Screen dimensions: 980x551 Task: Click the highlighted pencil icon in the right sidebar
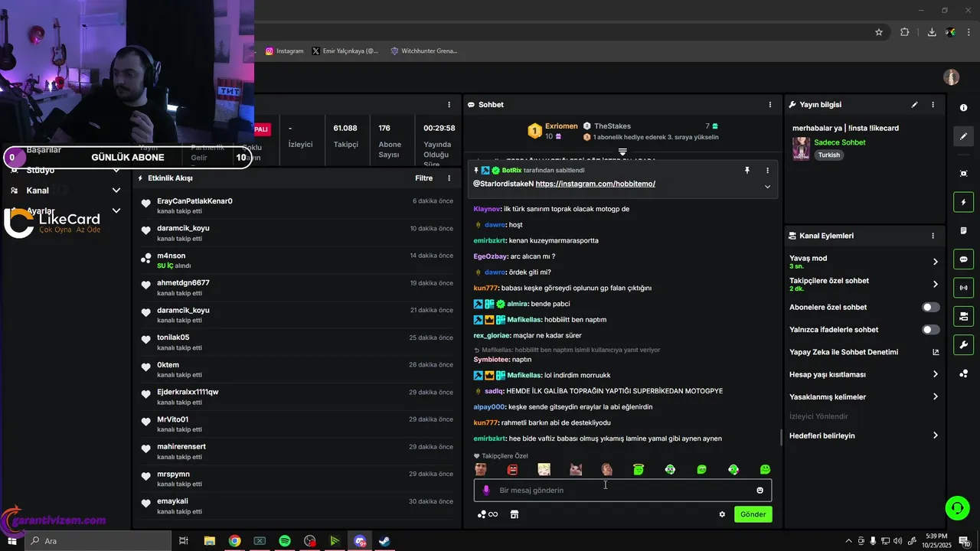tap(964, 136)
